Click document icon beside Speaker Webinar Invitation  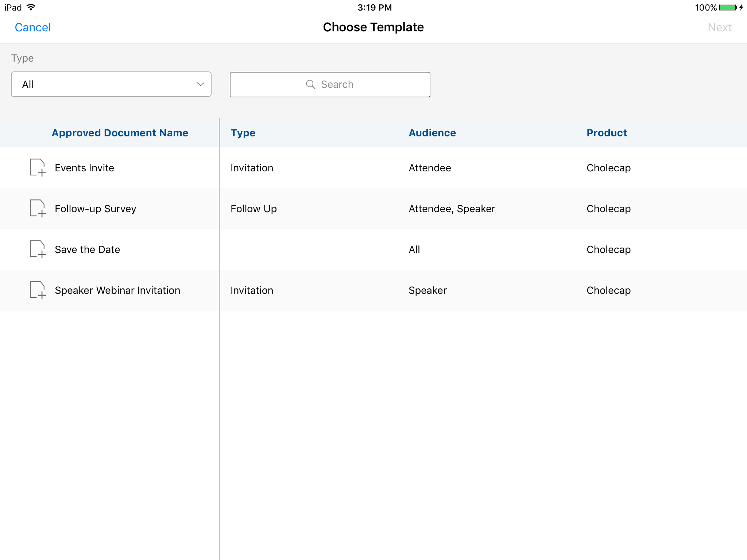pos(37,290)
